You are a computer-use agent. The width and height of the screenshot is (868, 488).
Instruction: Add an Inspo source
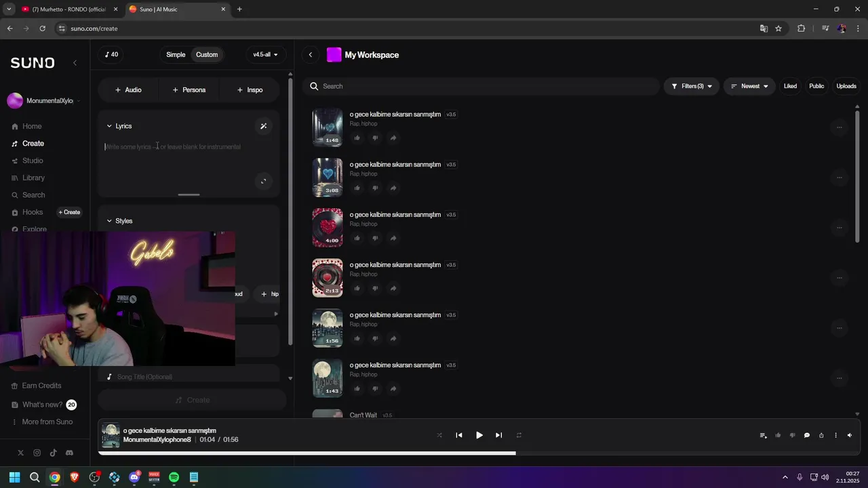(x=250, y=89)
